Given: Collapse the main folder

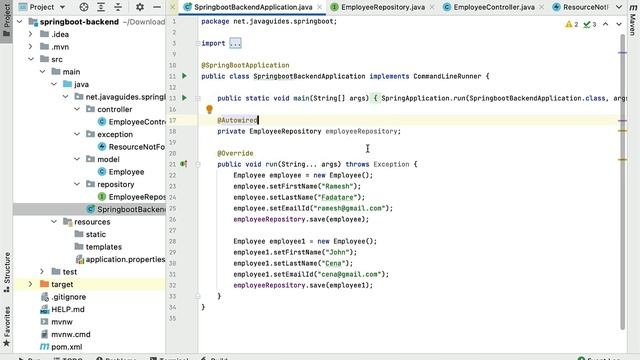Looking at the screenshot, I should (42, 72).
